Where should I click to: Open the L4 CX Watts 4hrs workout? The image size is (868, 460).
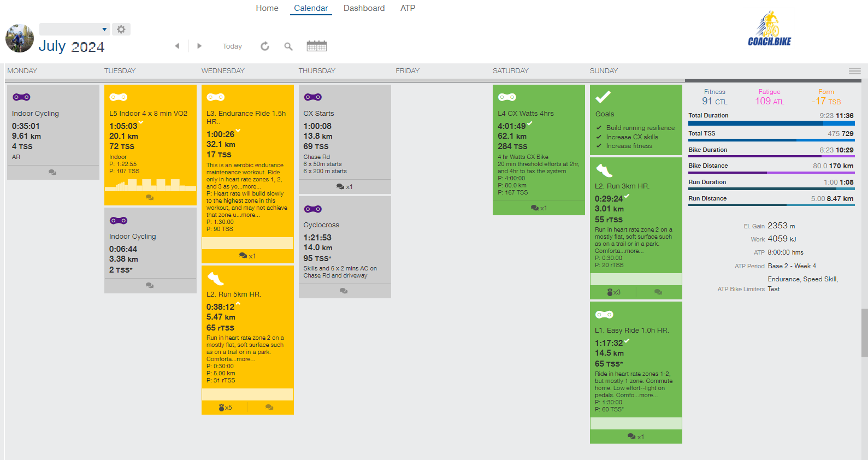(525, 114)
